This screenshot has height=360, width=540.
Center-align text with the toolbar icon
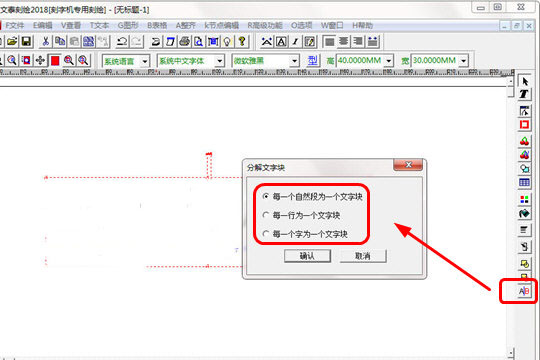click(343, 42)
